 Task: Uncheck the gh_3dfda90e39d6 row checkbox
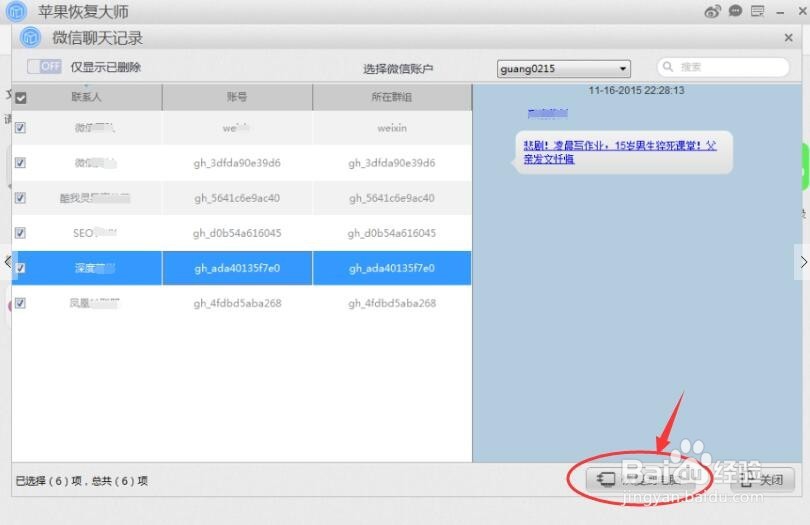pyautogui.click(x=20, y=163)
